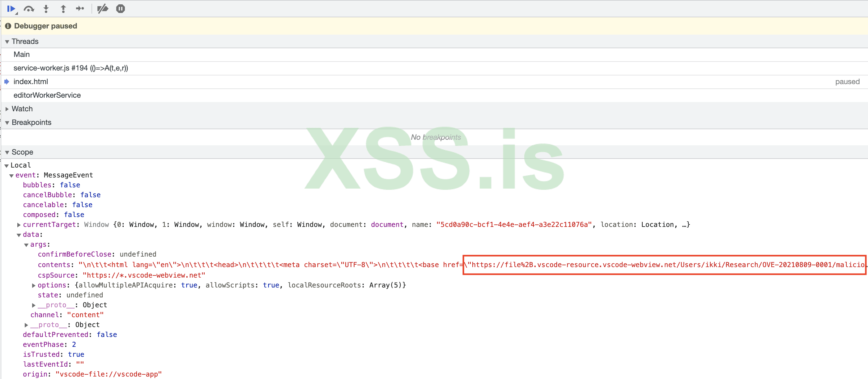This screenshot has width=868, height=379.
Task: Collapse the Breakpoints section
Action: [x=7, y=122]
